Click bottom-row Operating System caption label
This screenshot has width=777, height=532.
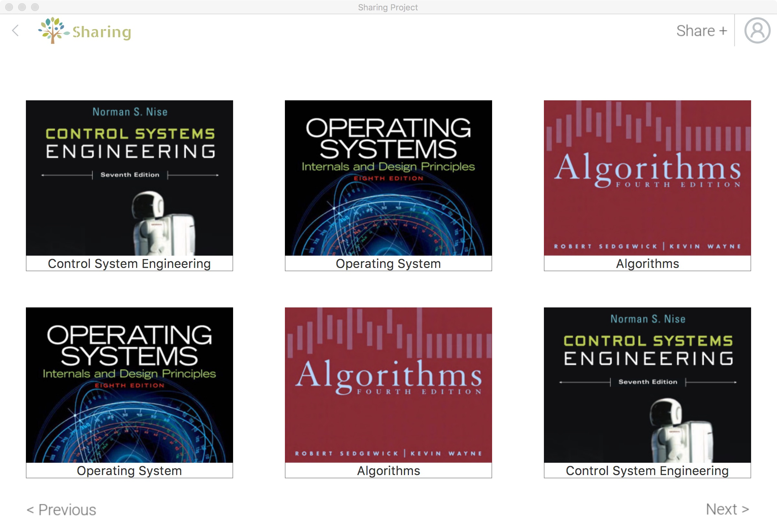click(x=129, y=471)
